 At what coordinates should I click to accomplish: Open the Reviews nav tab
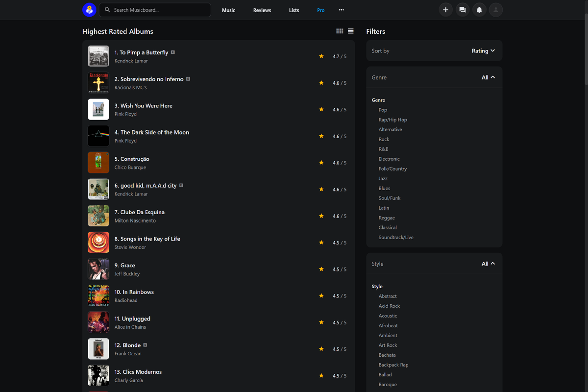(262, 10)
